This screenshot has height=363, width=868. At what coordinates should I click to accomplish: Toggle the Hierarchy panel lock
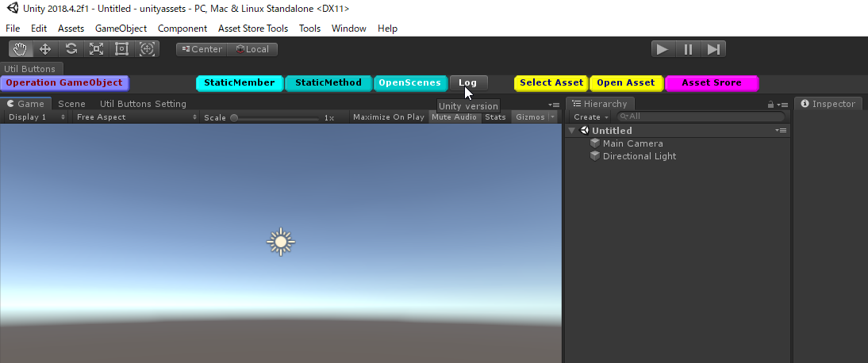pyautogui.click(x=770, y=105)
